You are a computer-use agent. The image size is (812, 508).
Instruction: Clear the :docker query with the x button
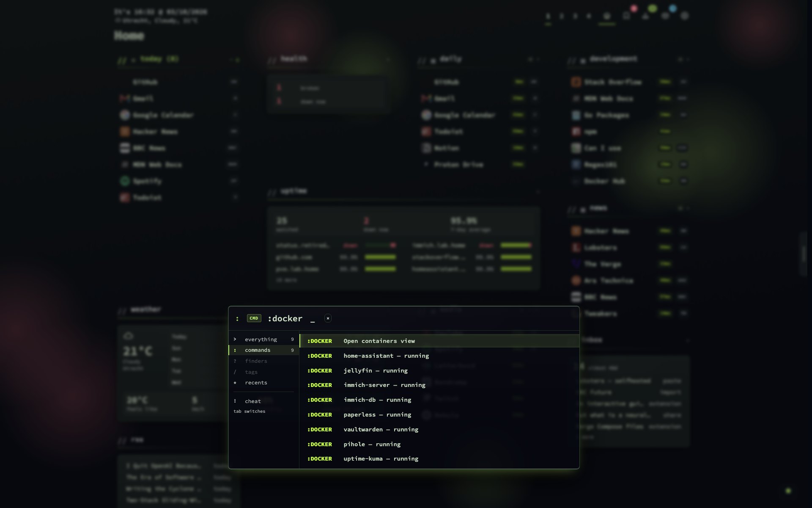pos(328,318)
